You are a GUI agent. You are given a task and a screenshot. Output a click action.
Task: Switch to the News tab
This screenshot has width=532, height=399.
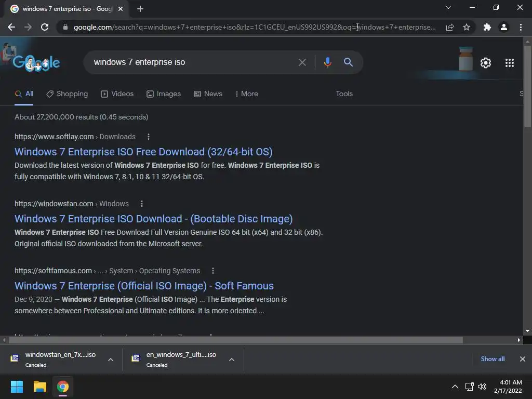[208, 94]
